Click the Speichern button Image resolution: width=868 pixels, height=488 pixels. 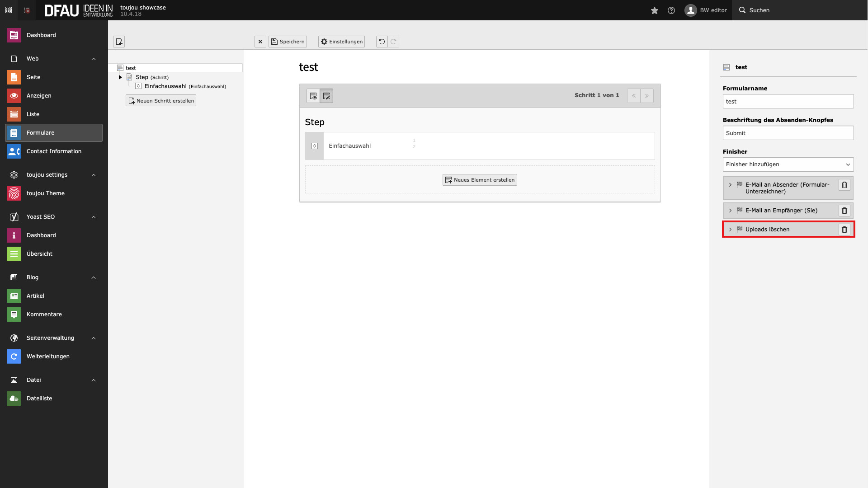(x=288, y=41)
